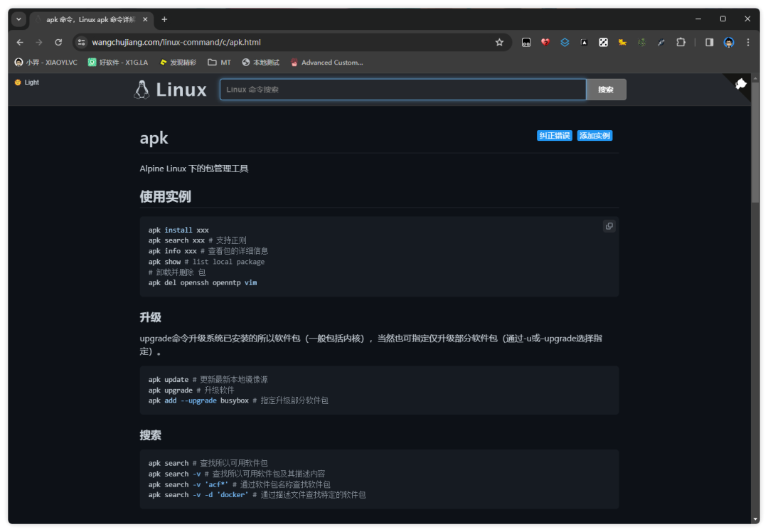Click the red heart extension icon
768x532 pixels.
[545, 43]
